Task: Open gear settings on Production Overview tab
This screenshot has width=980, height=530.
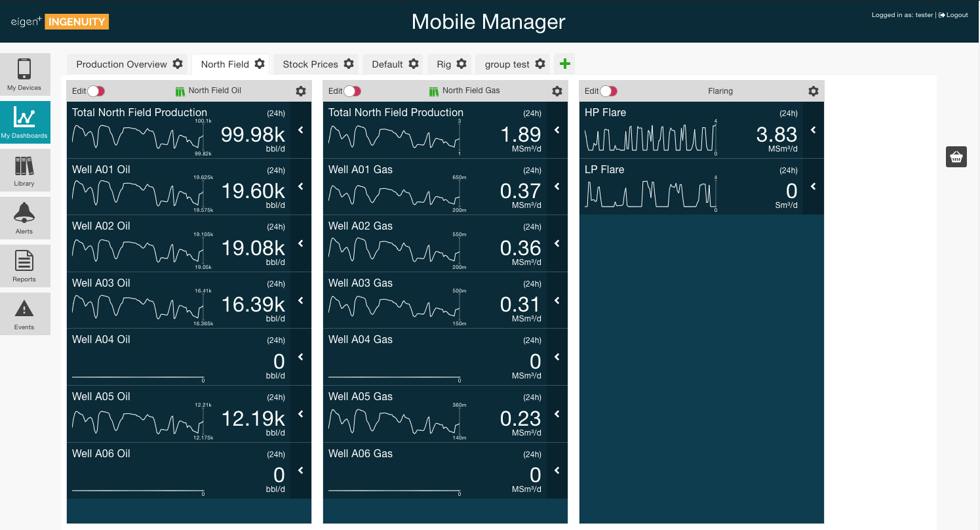Action: point(178,64)
